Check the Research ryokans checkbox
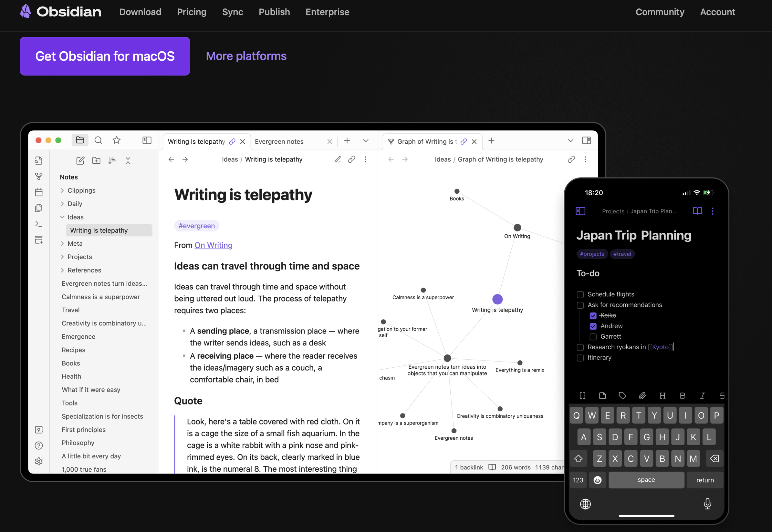This screenshot has height=532, width=772. coord(580,347)
